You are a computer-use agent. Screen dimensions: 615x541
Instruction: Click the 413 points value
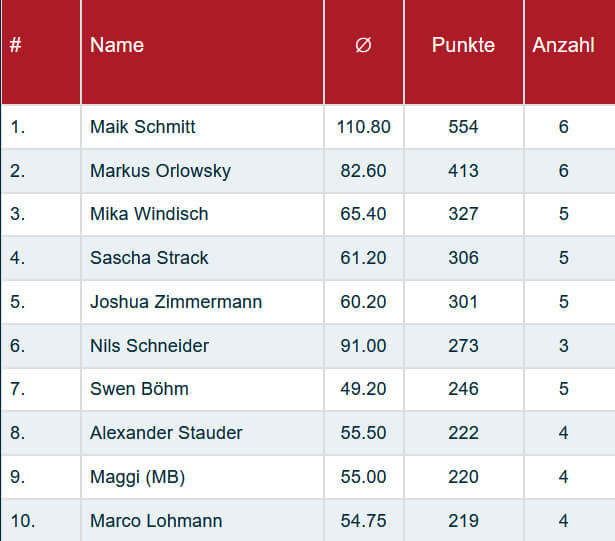point(463,171)
